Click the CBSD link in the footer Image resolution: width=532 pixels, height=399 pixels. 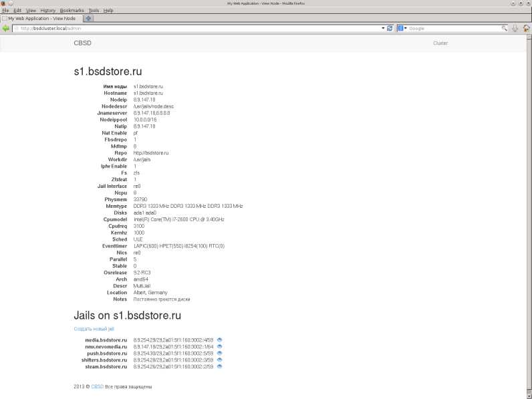click(x=98, y=386)
